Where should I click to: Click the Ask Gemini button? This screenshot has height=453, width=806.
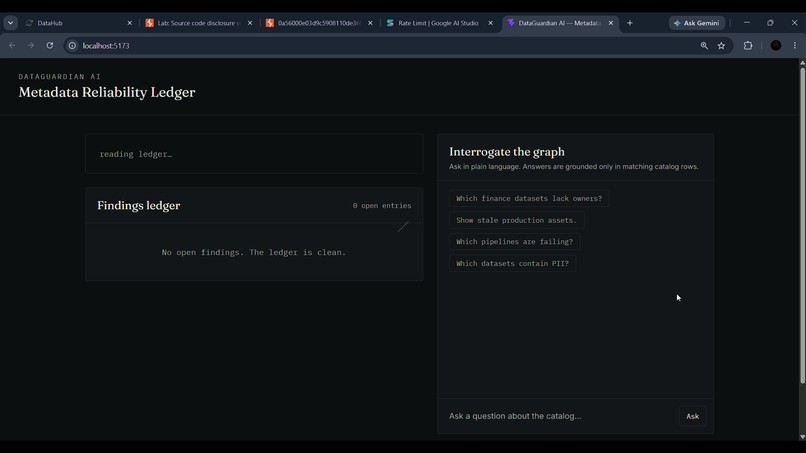pos(697,23)
